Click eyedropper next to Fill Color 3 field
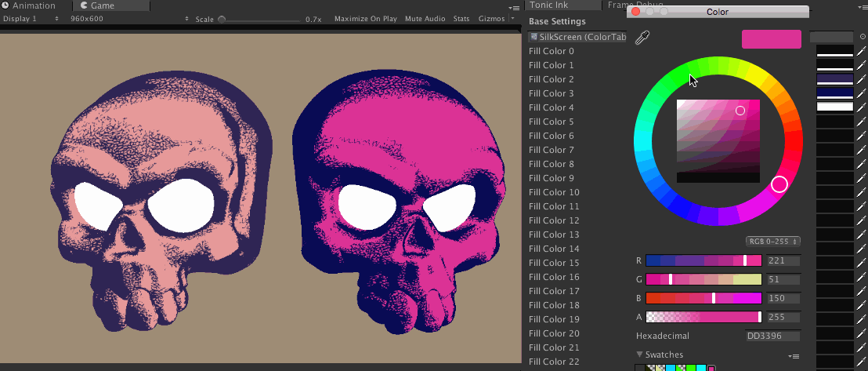This screenshot has height=371, width=868. click(x=861, y=93)
